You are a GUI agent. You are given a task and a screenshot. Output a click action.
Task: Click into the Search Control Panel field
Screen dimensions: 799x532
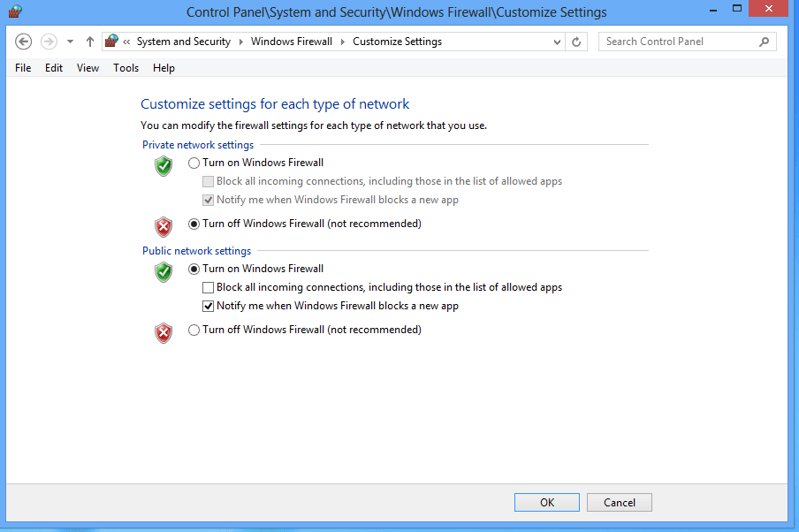(x=676, y=42)
